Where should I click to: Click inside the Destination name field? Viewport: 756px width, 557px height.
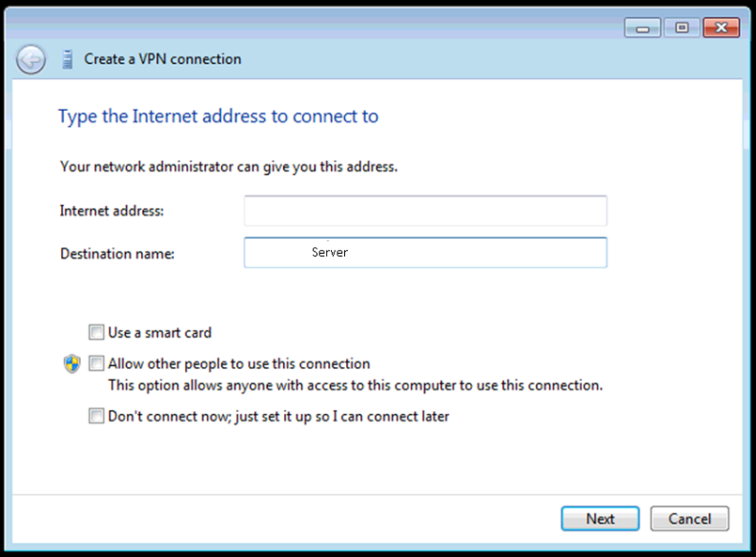tap(425, 252)
